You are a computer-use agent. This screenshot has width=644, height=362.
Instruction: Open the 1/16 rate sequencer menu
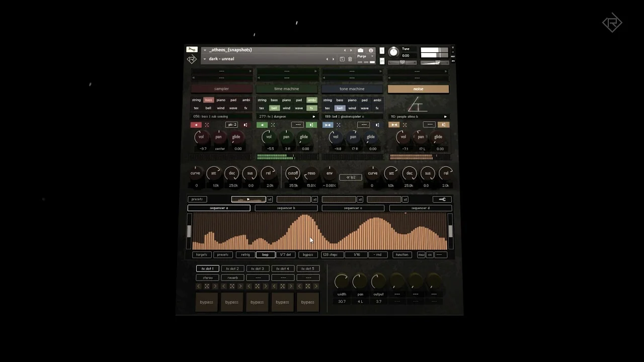pos(357,255)
